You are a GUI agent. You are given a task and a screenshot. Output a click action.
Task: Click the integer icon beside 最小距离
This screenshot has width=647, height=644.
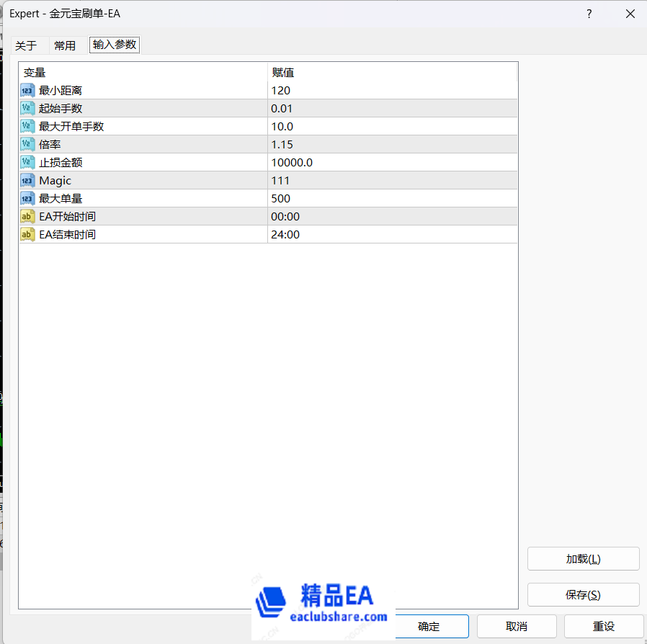(x=27, y=90)
